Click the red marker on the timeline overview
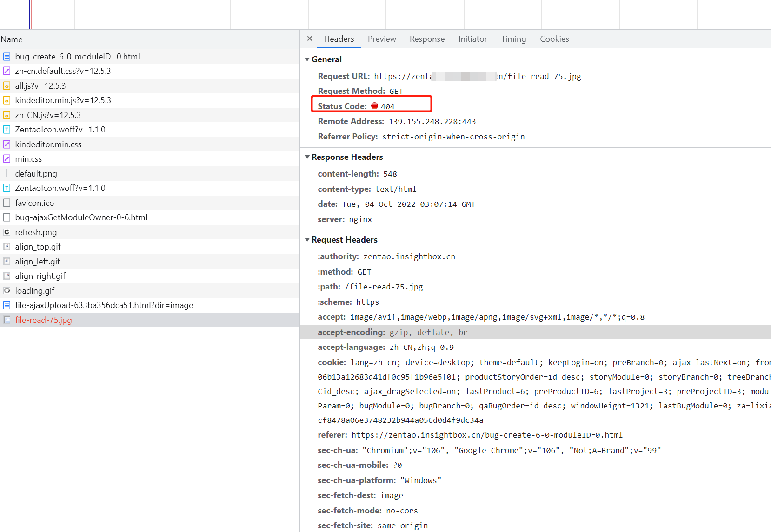 32,14
